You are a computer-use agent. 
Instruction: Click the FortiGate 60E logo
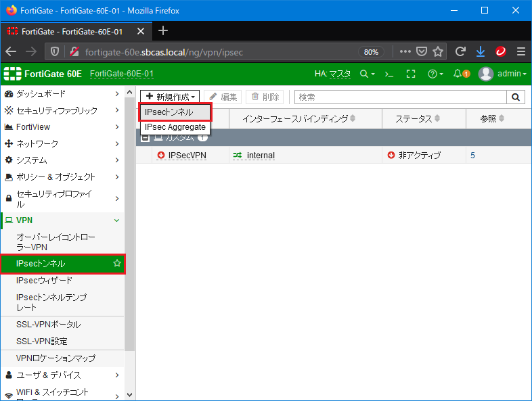pos(43,74)
